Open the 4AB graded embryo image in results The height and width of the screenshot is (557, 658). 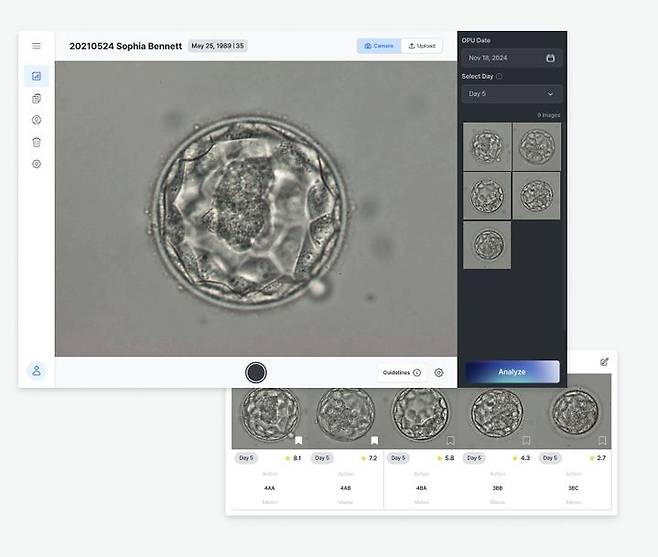click(x=345, y=416)
